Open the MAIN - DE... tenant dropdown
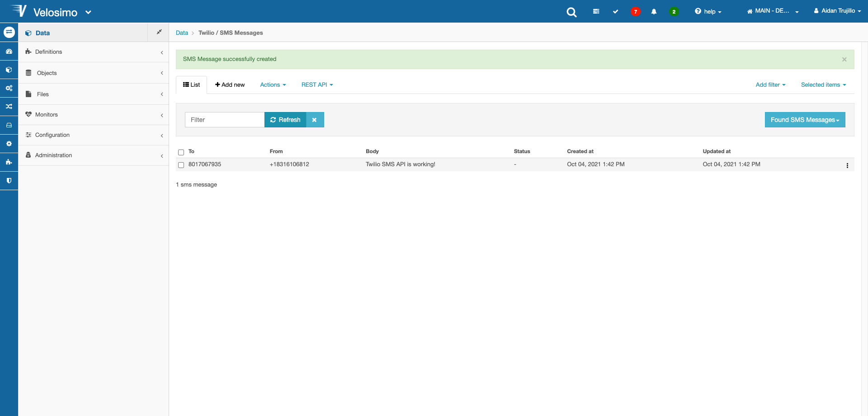Image resolution: width=868 pixels, height=416 pixels. (x=773, y=11)
